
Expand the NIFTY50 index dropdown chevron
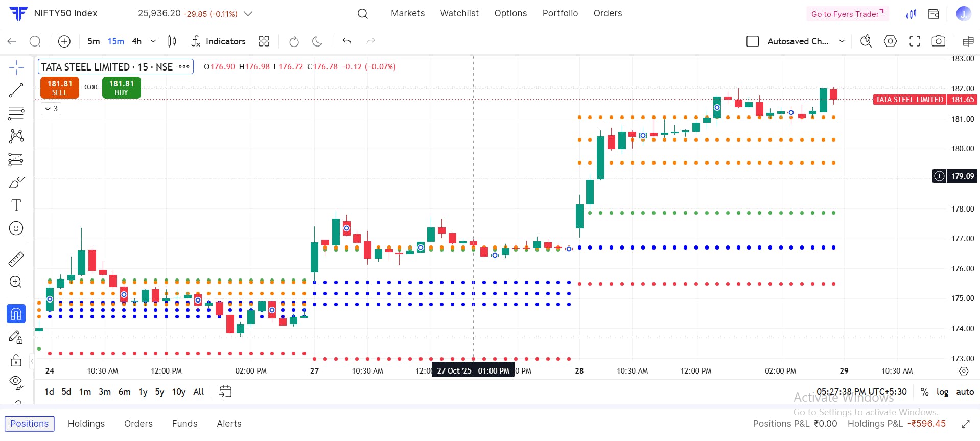click(248, 14)
